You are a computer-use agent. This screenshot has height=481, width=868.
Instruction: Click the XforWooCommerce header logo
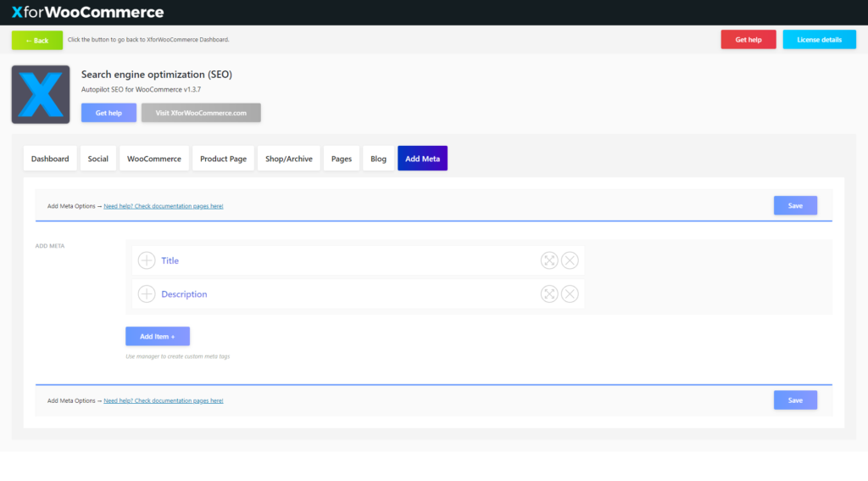pos(87,12)
